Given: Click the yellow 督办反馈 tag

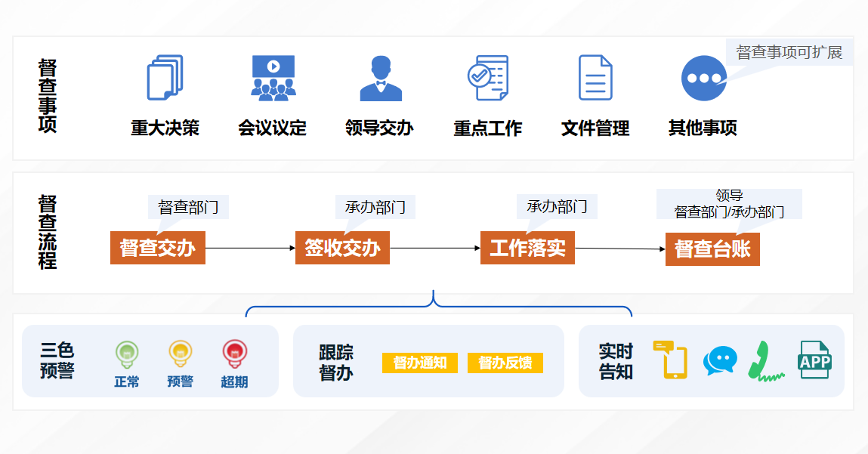Looking at the screenshot, I should pos(505,363).
